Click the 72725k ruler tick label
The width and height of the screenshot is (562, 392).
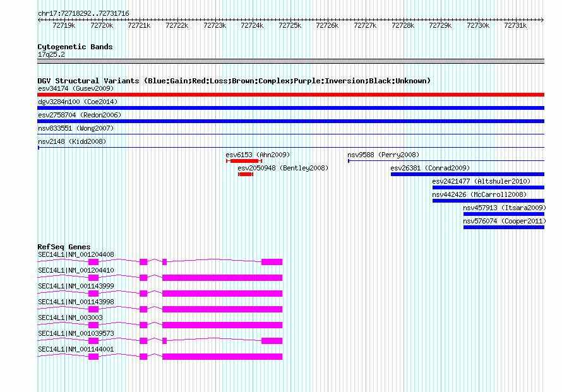pos(290,25)
